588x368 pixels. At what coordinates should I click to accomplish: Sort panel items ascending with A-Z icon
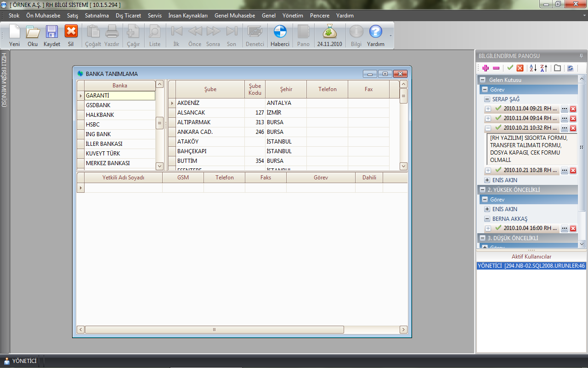point(533,68)
